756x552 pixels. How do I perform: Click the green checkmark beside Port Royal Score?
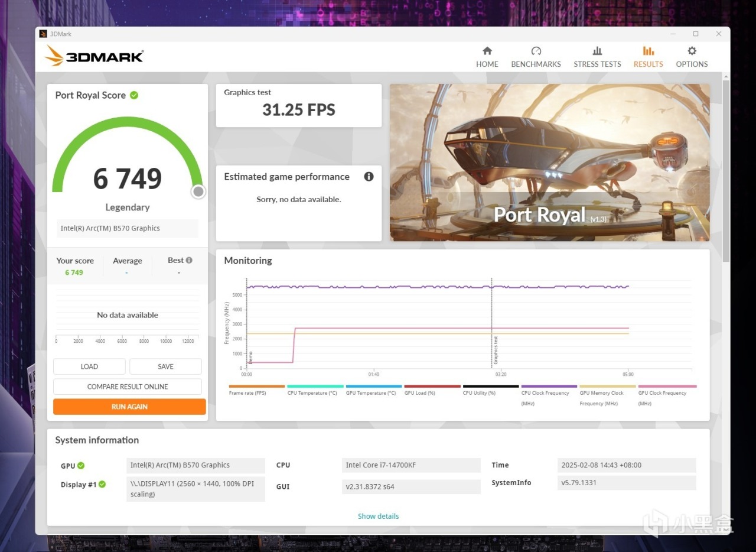(134, 95)
